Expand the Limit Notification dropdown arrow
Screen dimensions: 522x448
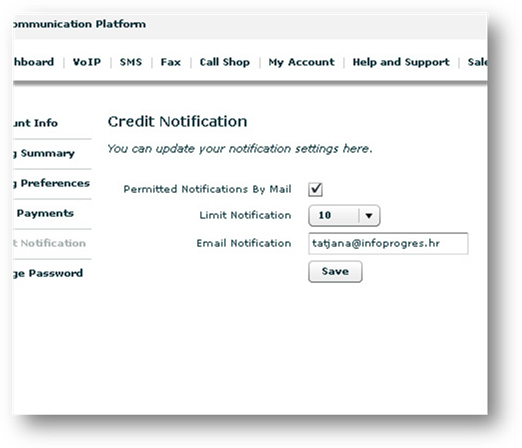pos(369,216)
